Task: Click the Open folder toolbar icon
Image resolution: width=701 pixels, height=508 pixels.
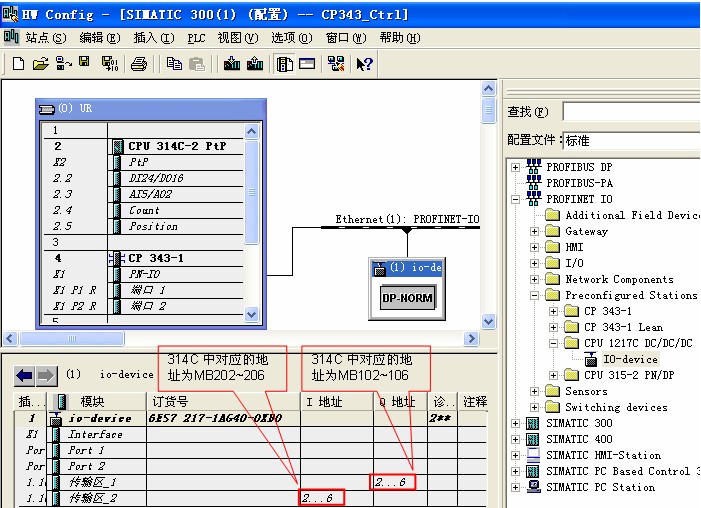Action: pos(41,64)
